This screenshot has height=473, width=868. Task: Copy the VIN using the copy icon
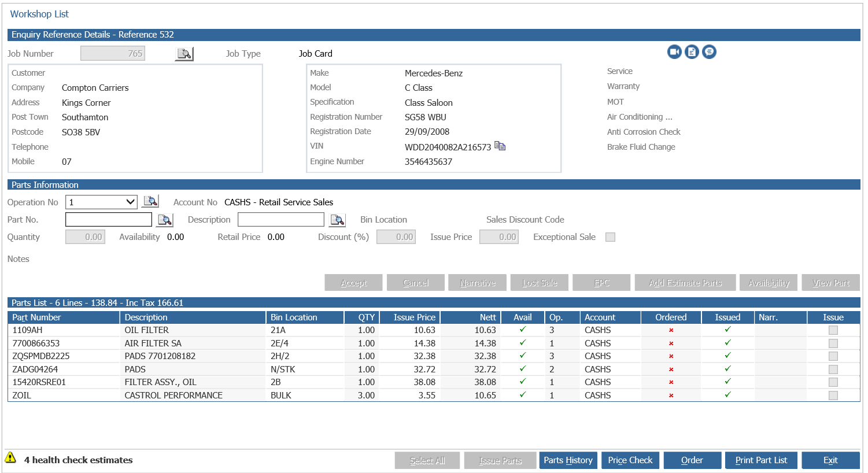tap(500, 146)
